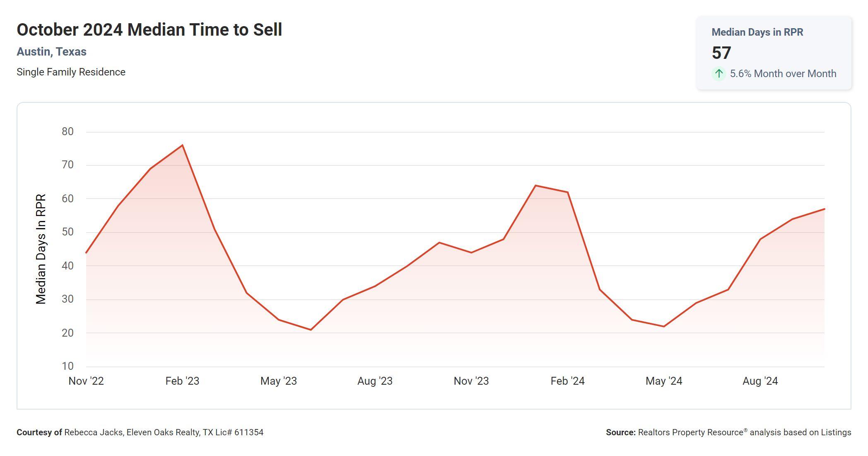
Task: Click the vertical "Median Days In RPR" axis title
Action: pos(41,249)
